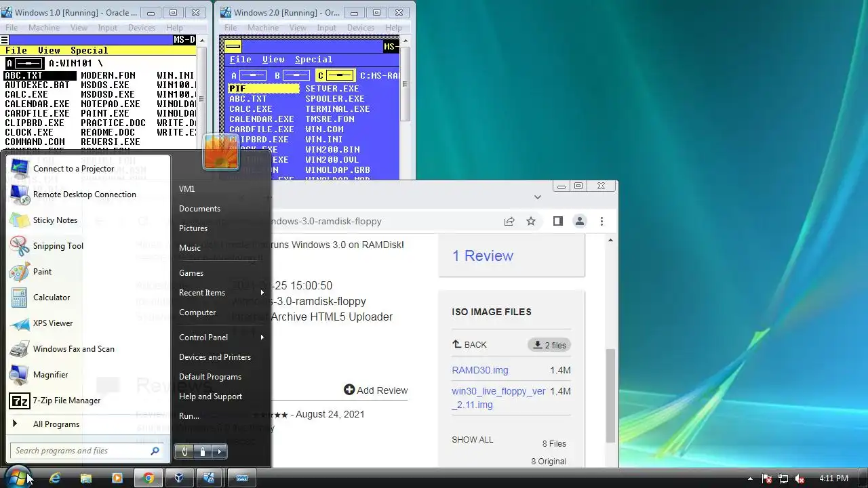868x488 pixels.
Task: Open the Windows 2.0 system menu box
Action: tap(233, 47)
